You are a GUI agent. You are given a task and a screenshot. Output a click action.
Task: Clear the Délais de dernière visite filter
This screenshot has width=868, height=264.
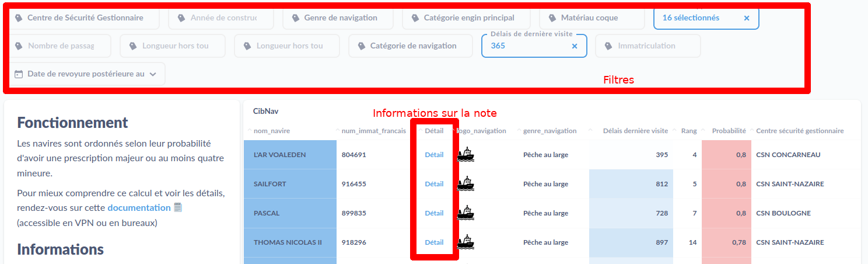coord(575,46)
